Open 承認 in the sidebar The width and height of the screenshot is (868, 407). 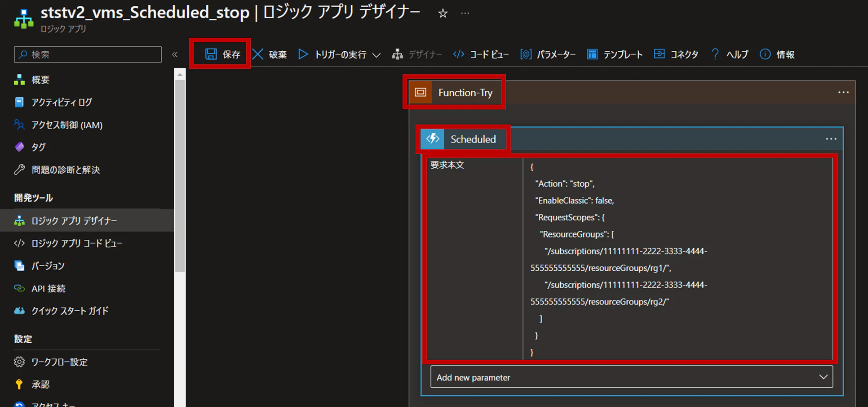87,385
